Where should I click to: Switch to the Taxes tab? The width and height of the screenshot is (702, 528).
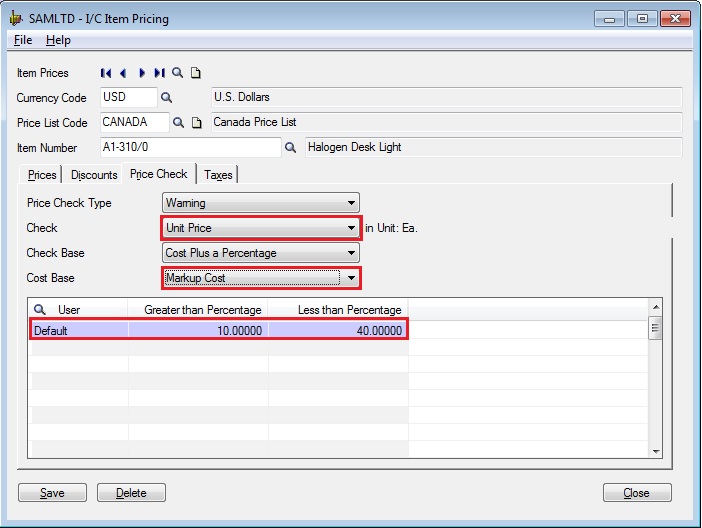pyautogui.click(x=218, y=175)
